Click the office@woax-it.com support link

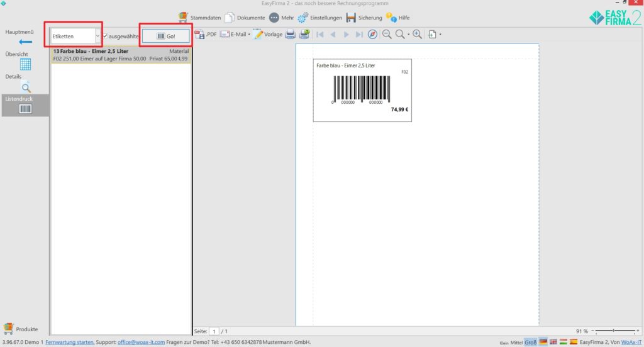pos(141,342)
